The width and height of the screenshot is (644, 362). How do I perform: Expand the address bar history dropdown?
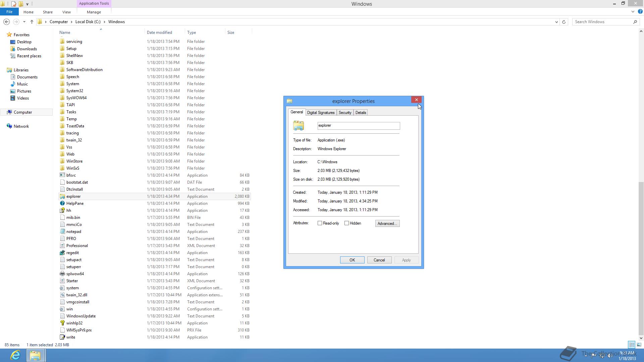click(556, 22)
